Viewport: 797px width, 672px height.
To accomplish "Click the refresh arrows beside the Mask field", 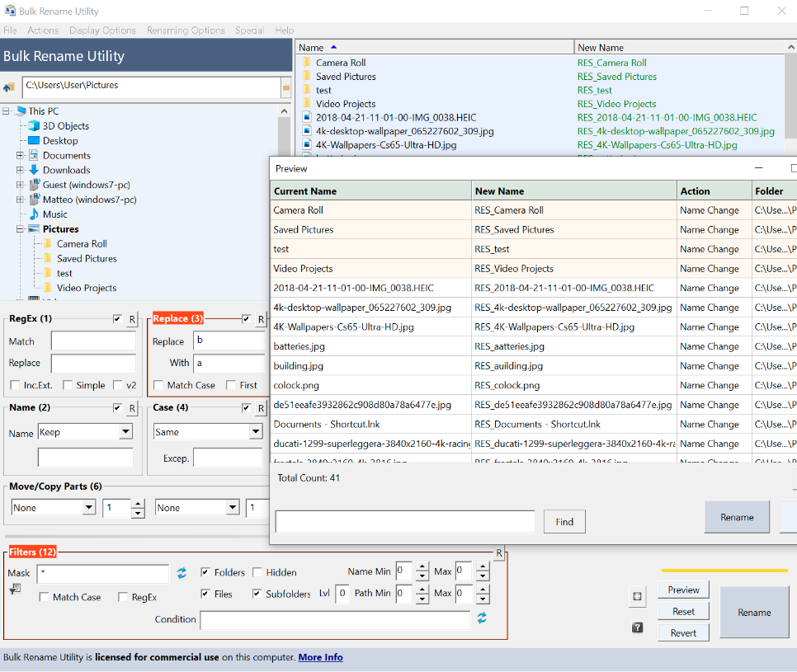I will [182, 573].
